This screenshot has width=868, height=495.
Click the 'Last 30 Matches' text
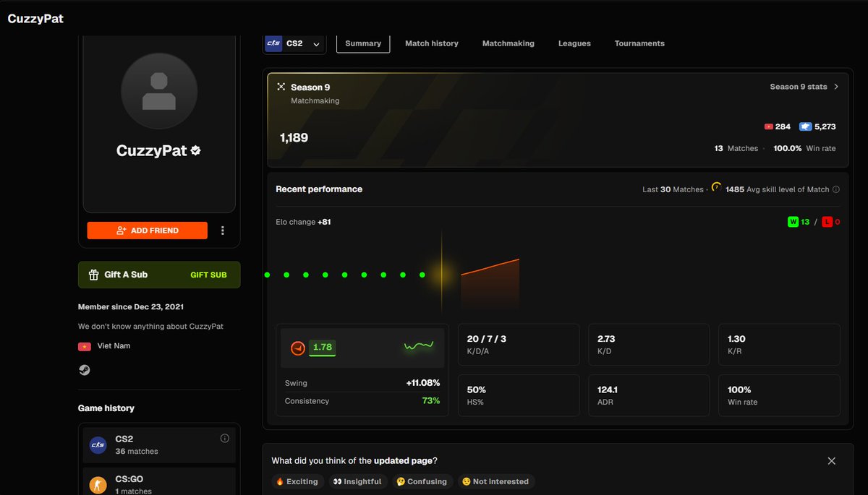pyautogui.click(x=673, y=189)
